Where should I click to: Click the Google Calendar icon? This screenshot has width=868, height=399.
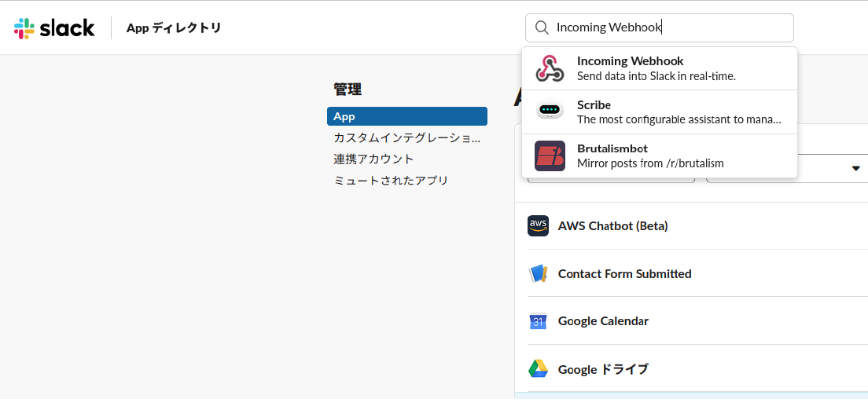click(x=538, y=321)
